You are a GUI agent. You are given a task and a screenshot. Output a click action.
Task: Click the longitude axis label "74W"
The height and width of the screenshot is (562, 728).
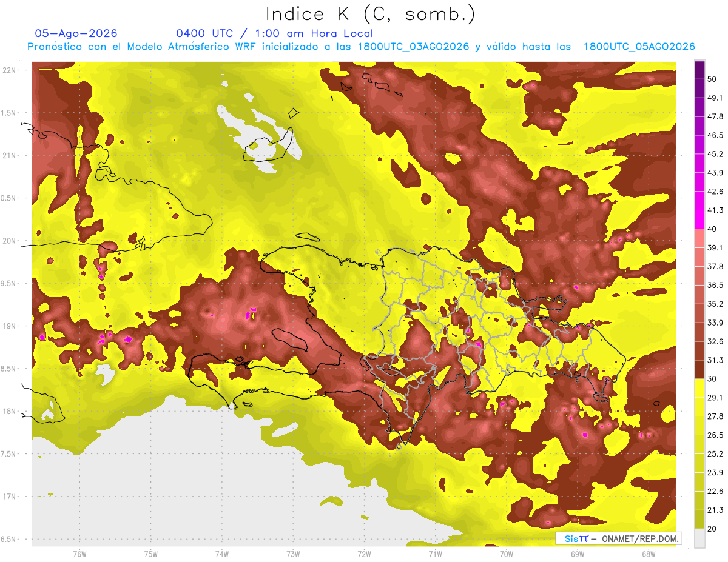pos(221,554)
